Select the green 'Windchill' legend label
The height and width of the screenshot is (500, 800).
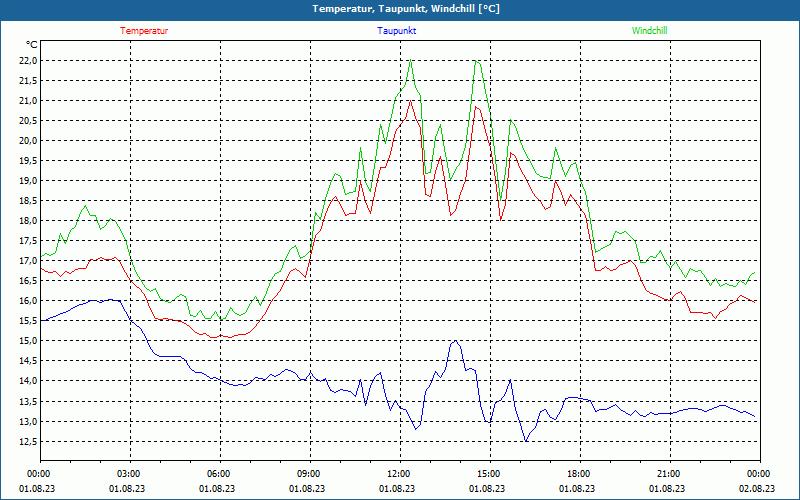click(649, 31)
